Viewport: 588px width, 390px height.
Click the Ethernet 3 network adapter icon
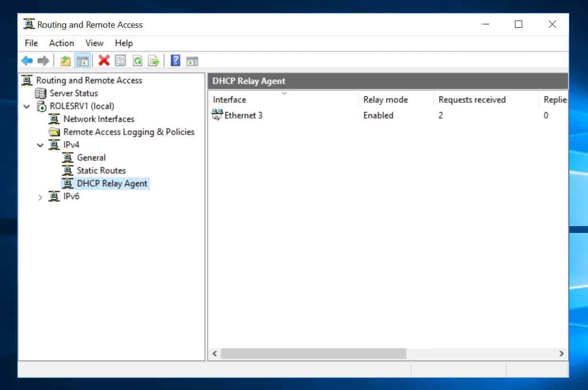(x=217, y=115)
